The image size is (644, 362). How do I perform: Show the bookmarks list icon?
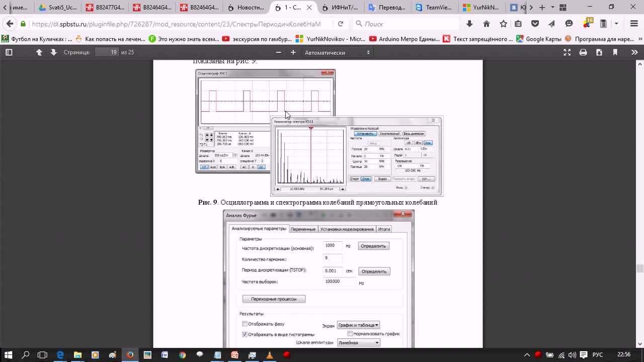(x=518, y=24)
